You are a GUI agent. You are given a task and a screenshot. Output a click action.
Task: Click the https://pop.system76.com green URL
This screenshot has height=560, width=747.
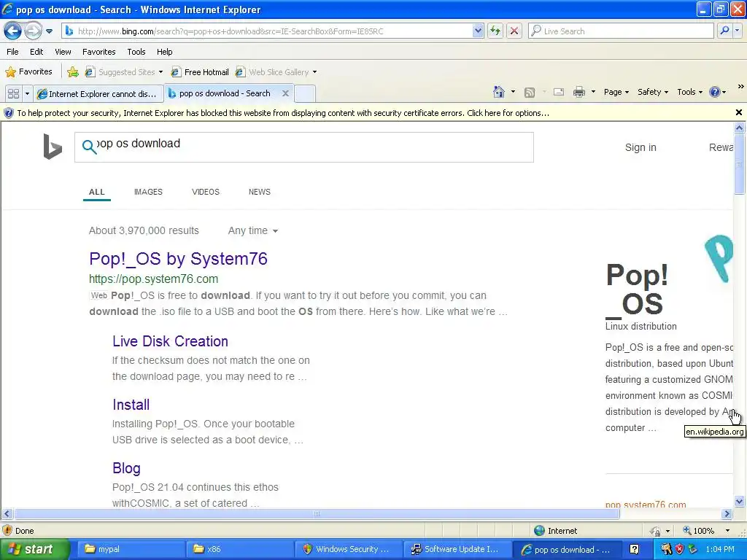(153, 279)
